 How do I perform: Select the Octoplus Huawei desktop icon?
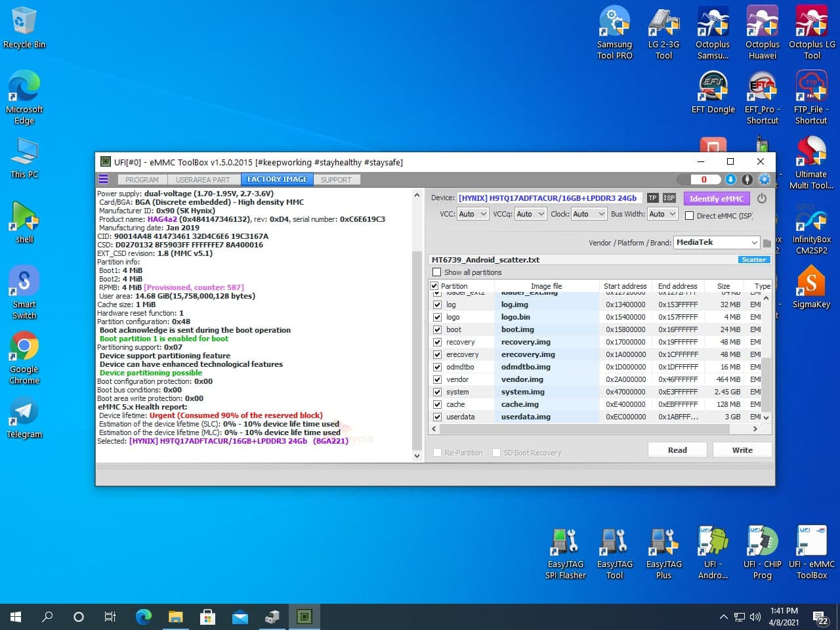[x=763, y=33]
